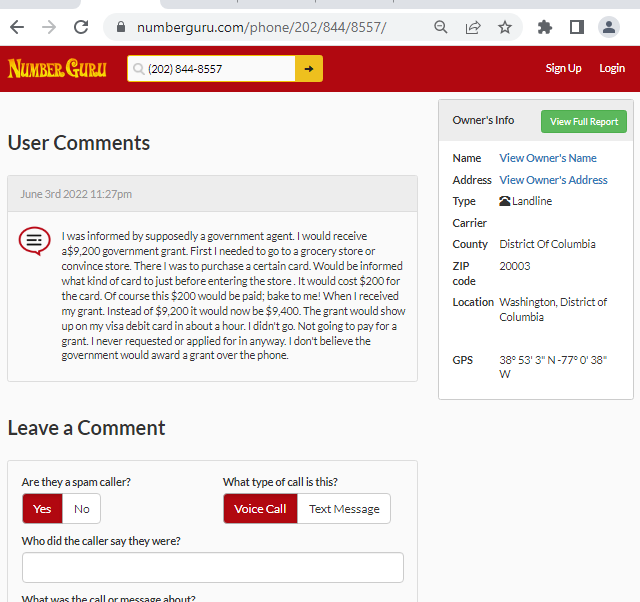The image size is (640, 602).
Task: Click the View Full Report button
Action: (x=584, y=121)
